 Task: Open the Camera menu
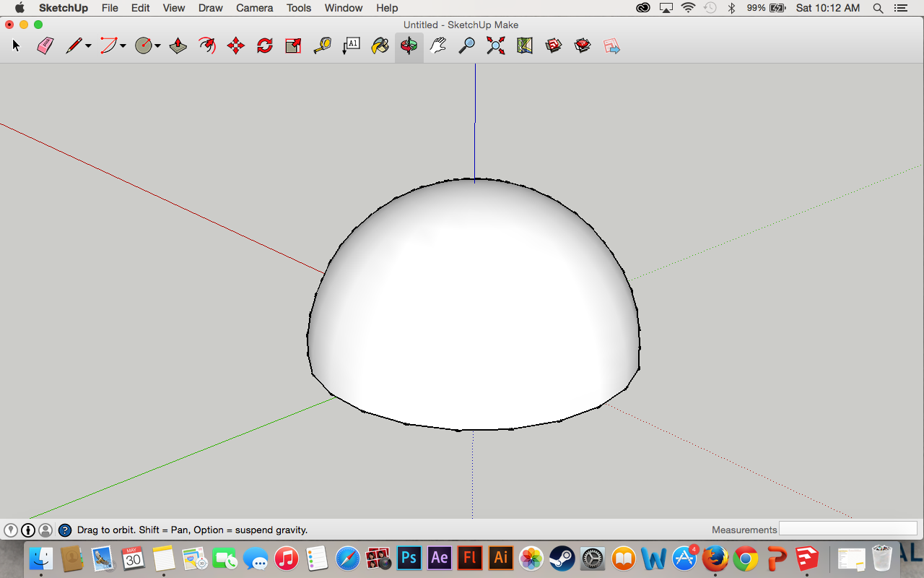pos(254,8)
